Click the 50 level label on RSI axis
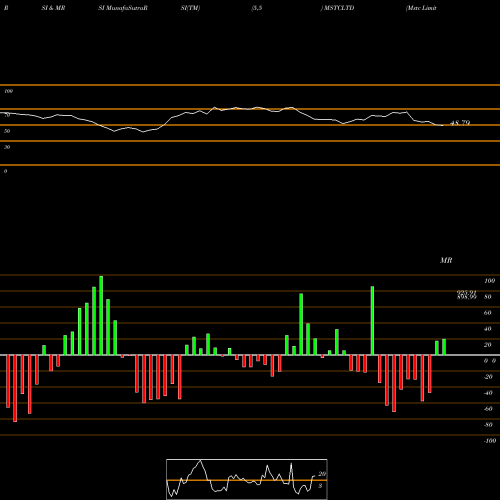The width and height of the screenshot is (500, 500). pyautogui.click(x=7, y=131)
